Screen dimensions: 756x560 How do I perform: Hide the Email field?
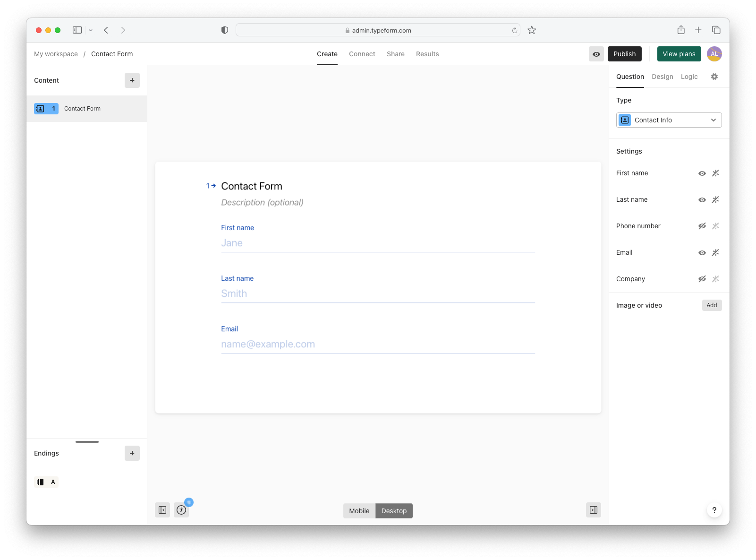(x=702, y=253)
